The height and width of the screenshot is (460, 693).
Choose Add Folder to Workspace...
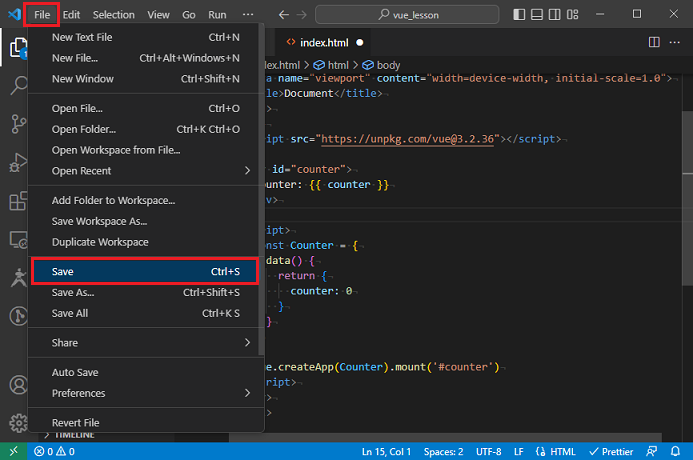point(146,200)
